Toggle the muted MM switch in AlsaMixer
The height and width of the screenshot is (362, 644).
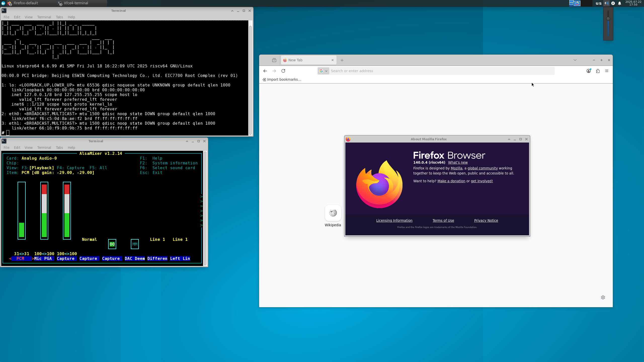click(135, 244)
